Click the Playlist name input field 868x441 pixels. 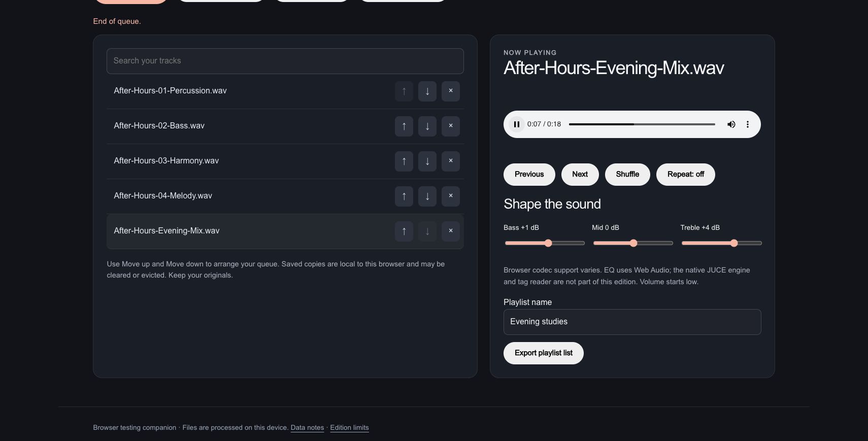pyautogui.click(x=632, y=322)
